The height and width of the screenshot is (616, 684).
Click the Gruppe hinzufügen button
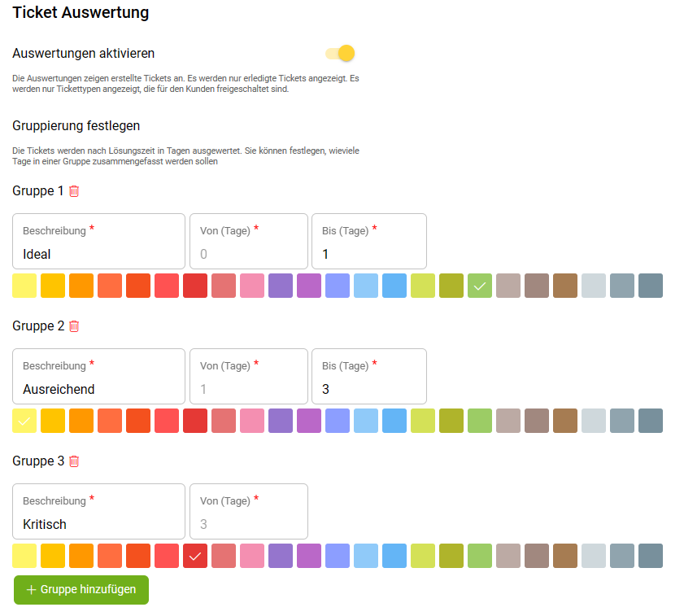tap(81, 590)
